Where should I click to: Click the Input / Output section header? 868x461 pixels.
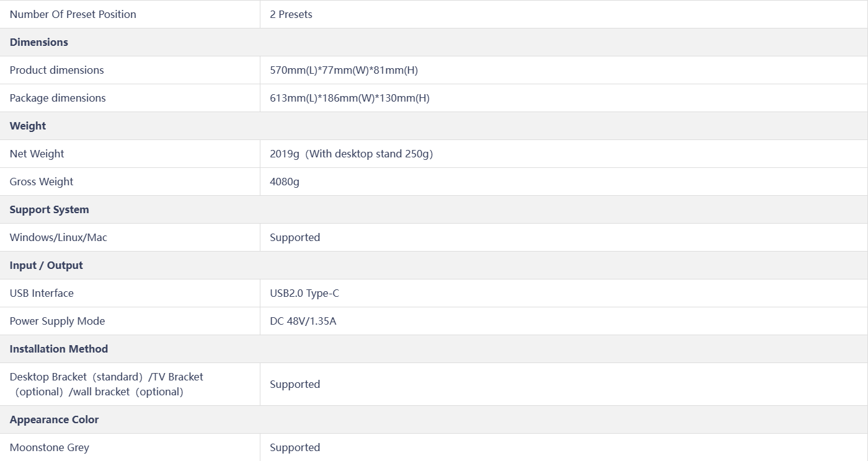pyautogui.click(x=46, y=265)
